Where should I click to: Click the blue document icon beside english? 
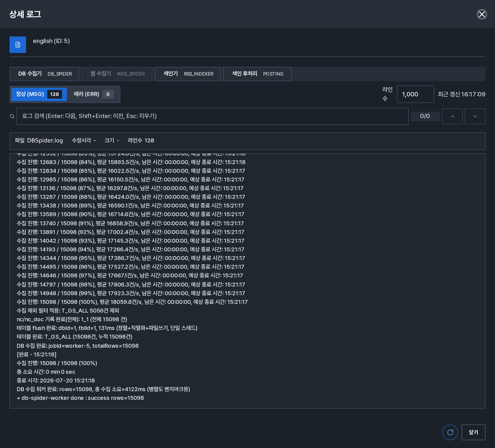(18, 45)
